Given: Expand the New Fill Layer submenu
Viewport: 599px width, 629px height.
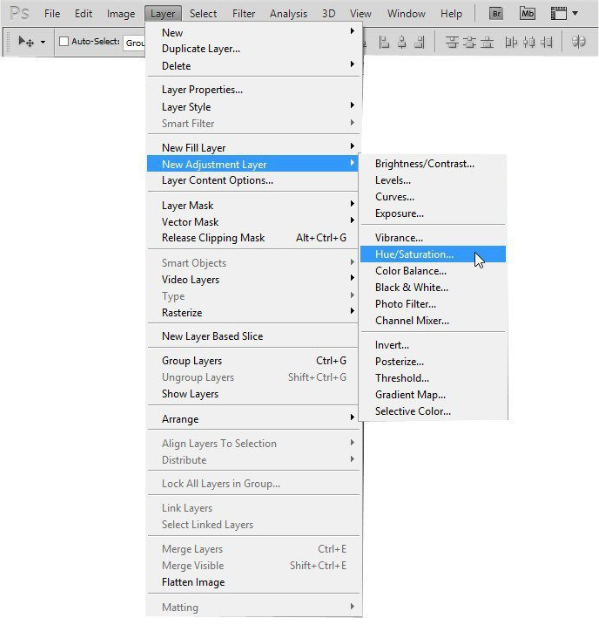Looking at the screenshot, I should (253, 148).
